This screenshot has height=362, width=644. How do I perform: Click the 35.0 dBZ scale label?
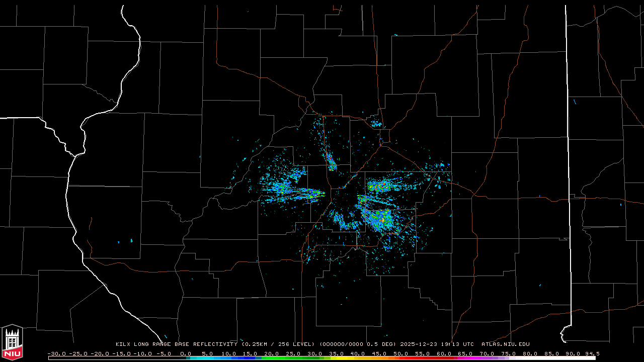[x=336, y=353]
